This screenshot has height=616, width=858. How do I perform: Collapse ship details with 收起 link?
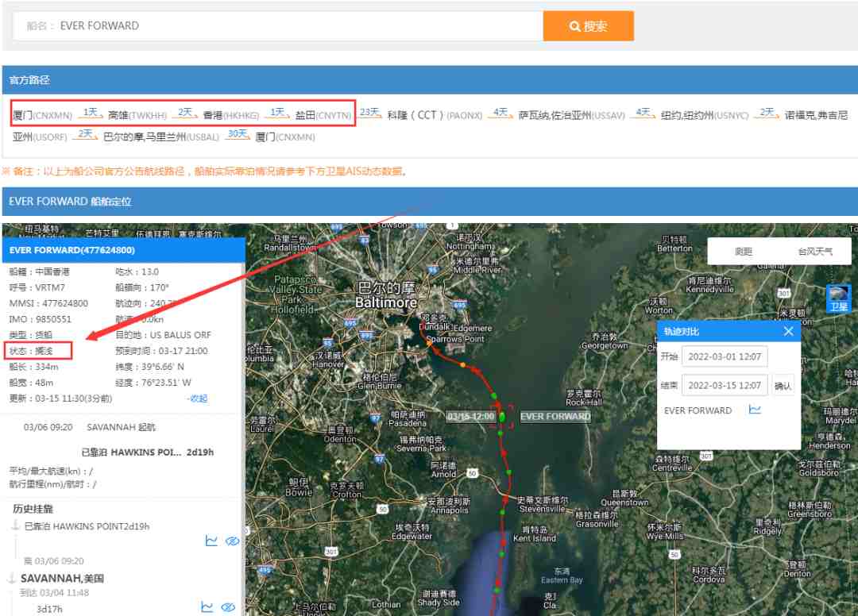pyautogui.click(x=198, y=398)
